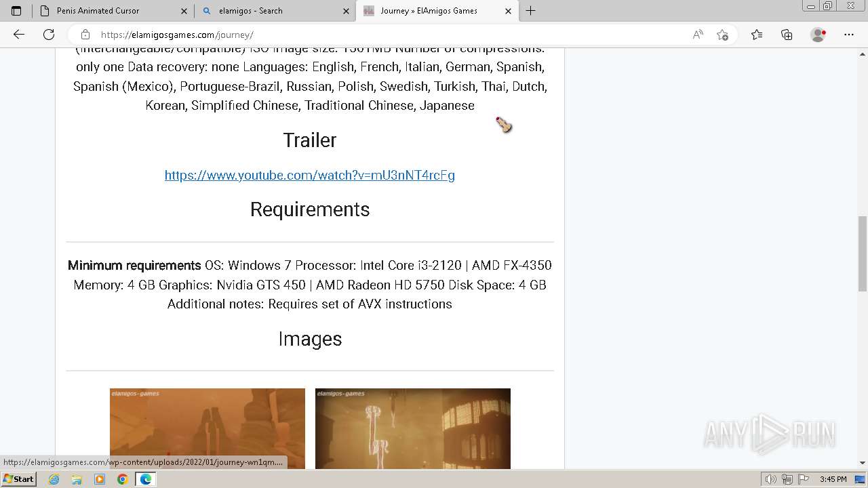
Task: Close the elamigos - Search tab
Action: coord(347,11)
